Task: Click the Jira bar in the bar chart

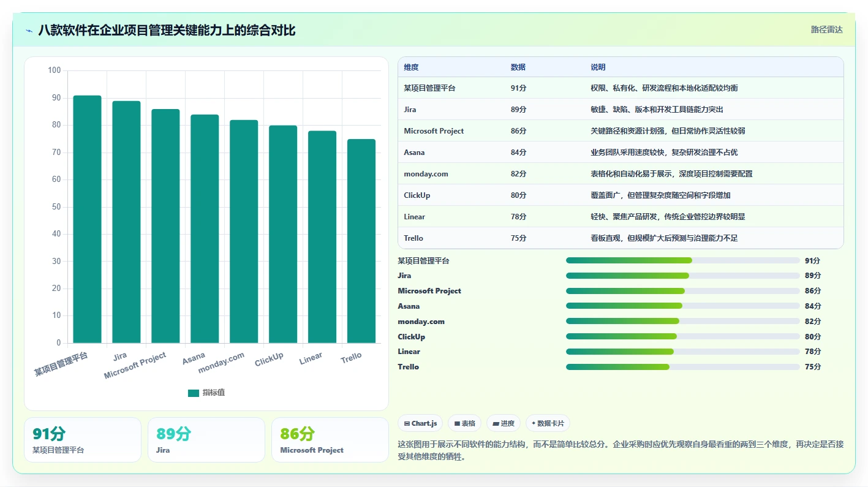Action: click(x=126, y=222)
